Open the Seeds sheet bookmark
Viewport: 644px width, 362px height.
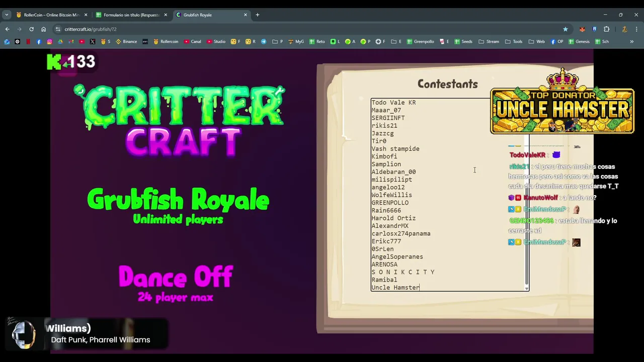coord(463,41)
